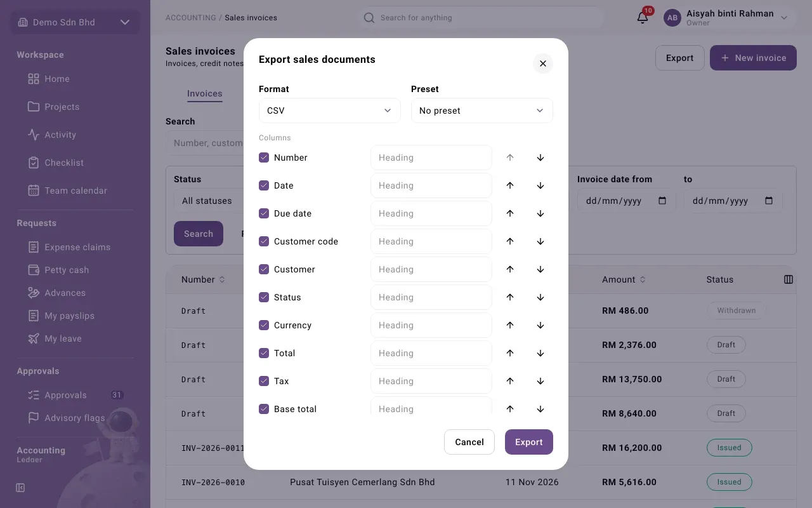This screenshot has width=812, height=508.
Task: Expand the Demo Sdn Bhd company switcher
Action: (x=75, y=22)
